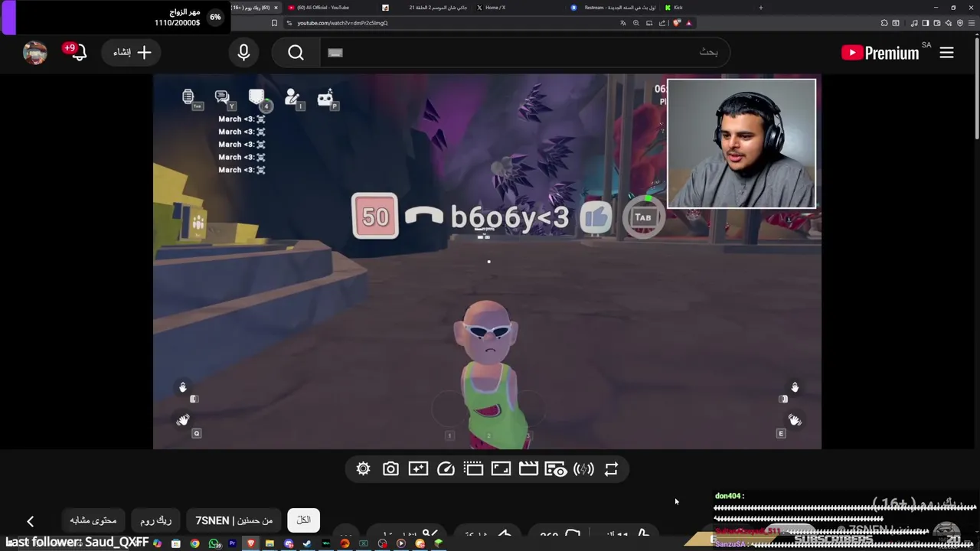Image resolution: width=980 pixels, height=551 pixels.
Task: Click the resize player frame icon
Action: (501, 469)
